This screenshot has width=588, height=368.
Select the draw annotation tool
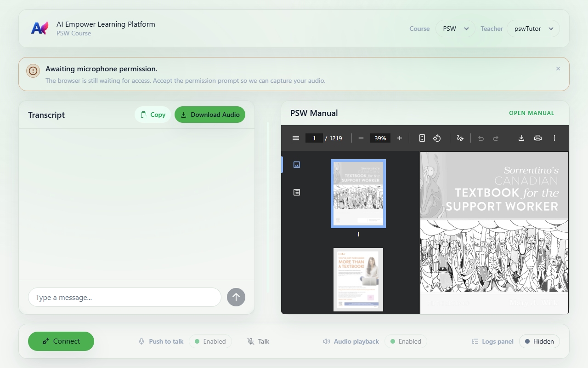[460, 138]
